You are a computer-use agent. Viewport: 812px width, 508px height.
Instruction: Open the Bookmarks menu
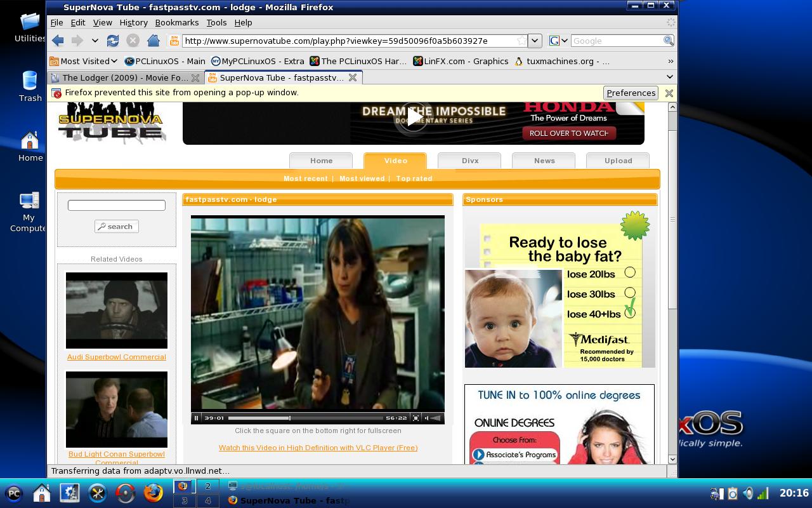pos(177,22)
